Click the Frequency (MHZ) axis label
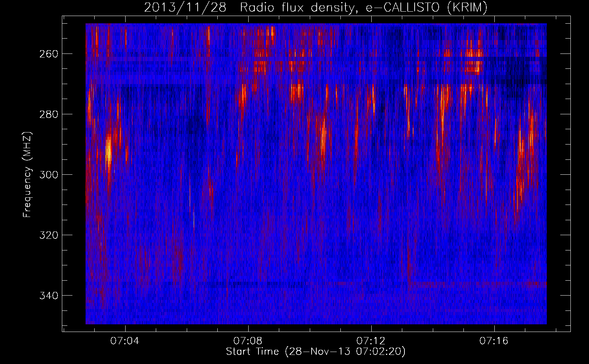 point(27,174)
